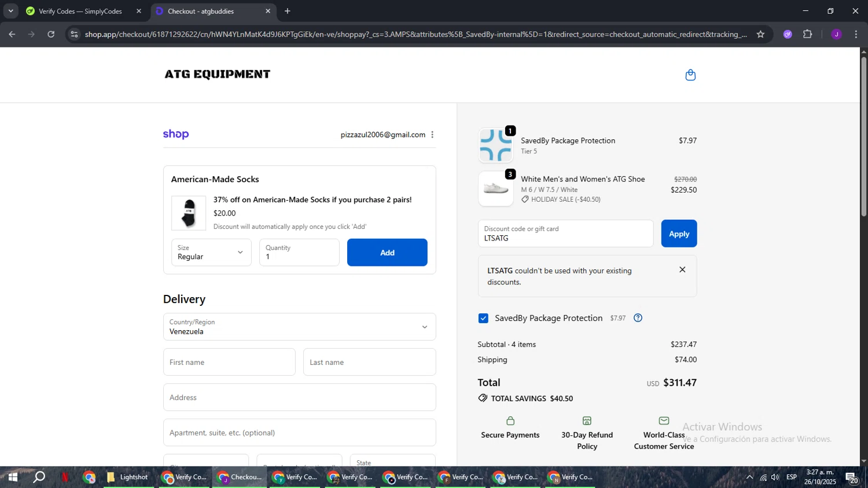Open the tab search dropdown arrow
This screenshot has width=868, height=488.
(10, 11)
